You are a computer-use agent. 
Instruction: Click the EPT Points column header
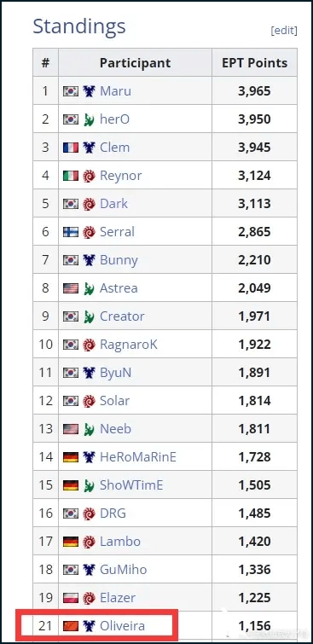pos(255,63)
